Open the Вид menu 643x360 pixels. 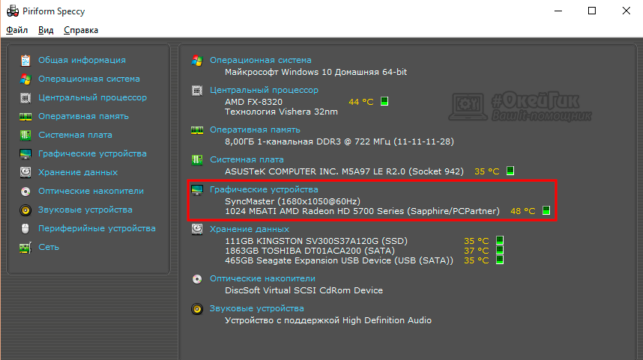46,30
